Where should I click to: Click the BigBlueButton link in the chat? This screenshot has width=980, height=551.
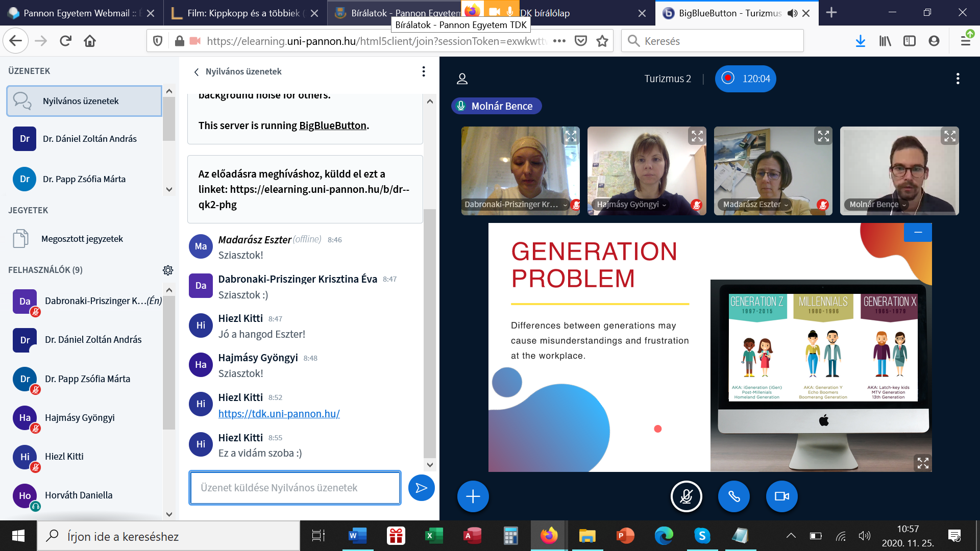coord(332,126)
